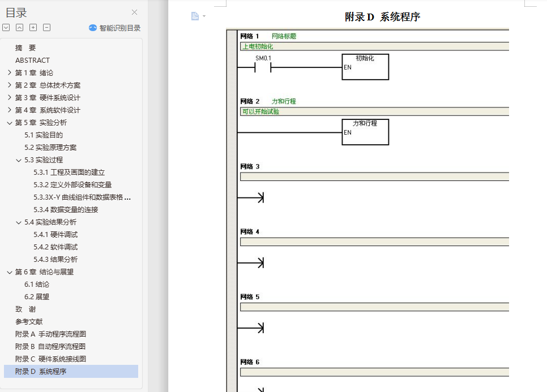
Task: Open 附录B 自动程序流程图
Action: click(x=50, y=347)
